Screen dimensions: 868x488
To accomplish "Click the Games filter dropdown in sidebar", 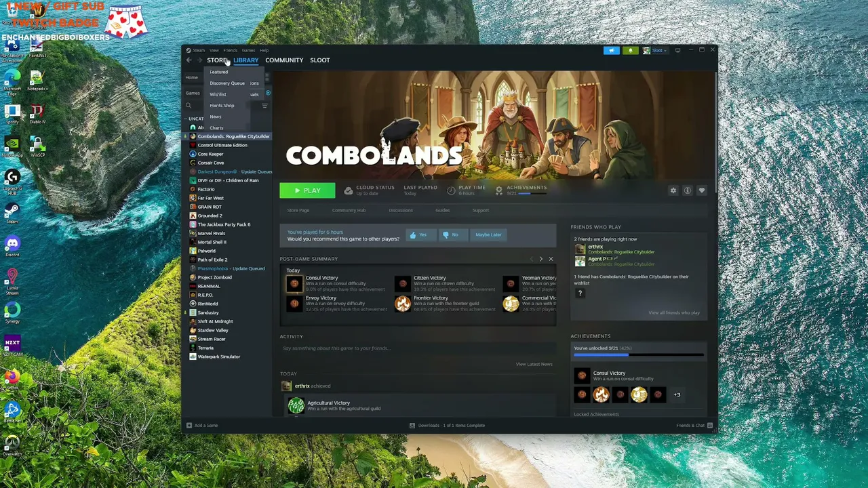I will (x=195, y=93).
